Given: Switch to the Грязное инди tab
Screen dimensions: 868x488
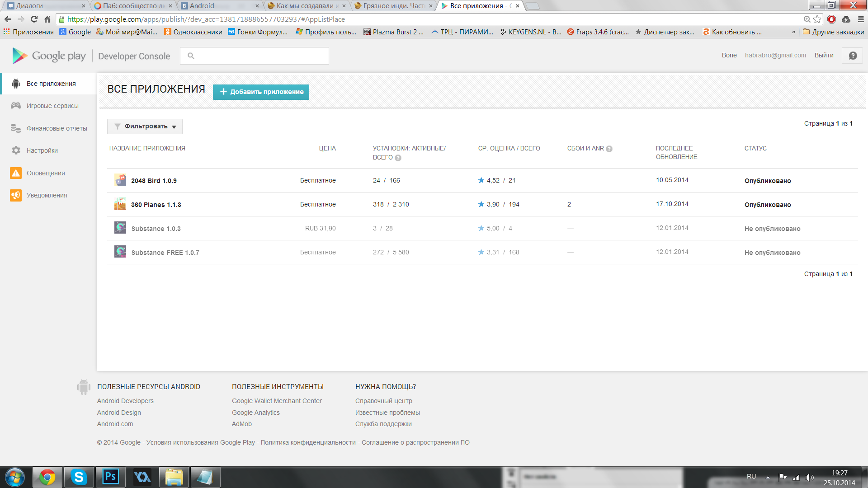Looking at the screenshot, I should pyautogui.click(x=393, y=6).
